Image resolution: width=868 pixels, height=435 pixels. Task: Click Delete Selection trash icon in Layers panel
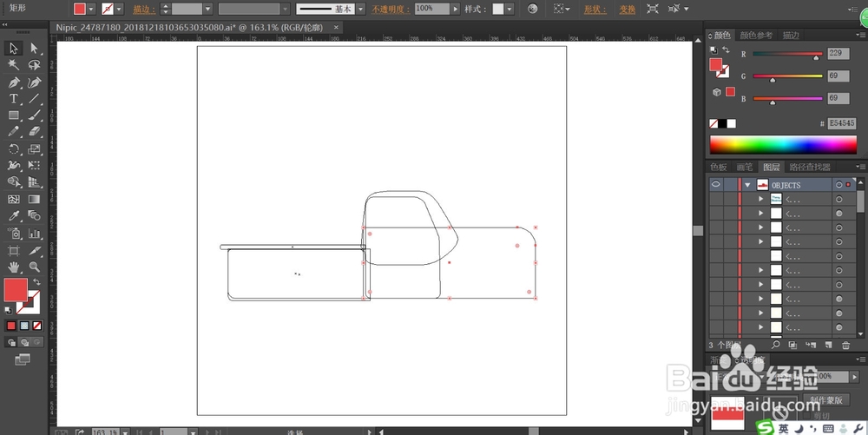click(845, 346)
